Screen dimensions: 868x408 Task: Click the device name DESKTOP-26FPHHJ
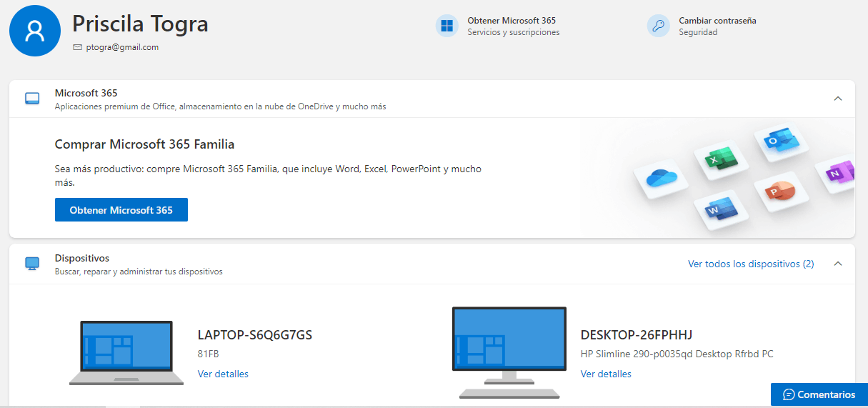click(x=637, y=335)
